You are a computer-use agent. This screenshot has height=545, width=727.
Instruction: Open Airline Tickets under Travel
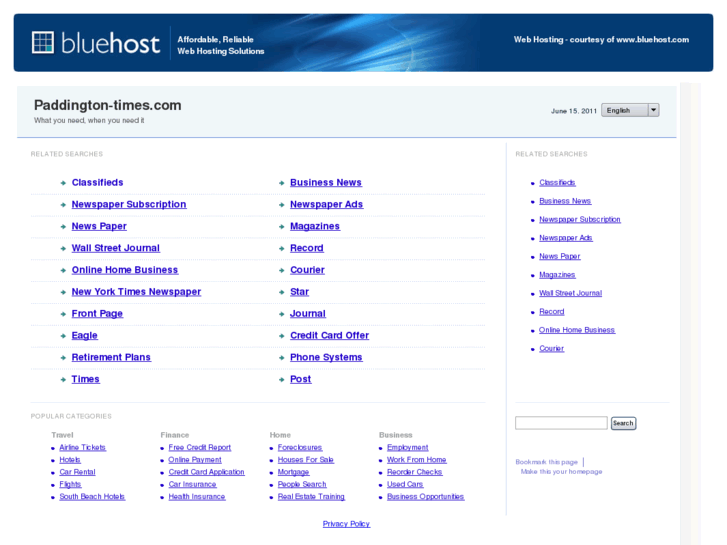click(83, 448)
